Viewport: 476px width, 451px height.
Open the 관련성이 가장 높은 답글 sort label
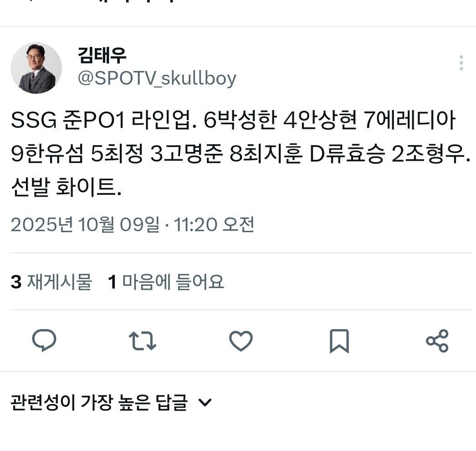99,402
